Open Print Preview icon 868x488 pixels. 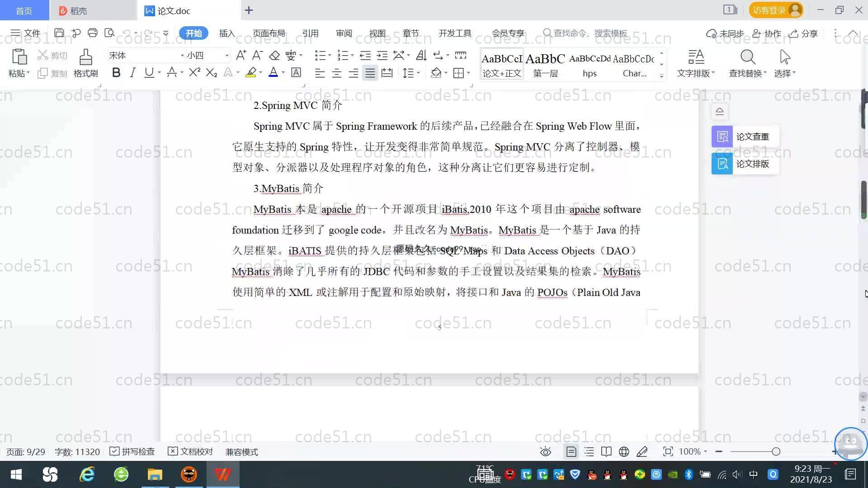pyautogui.click(x=109, y=33)
